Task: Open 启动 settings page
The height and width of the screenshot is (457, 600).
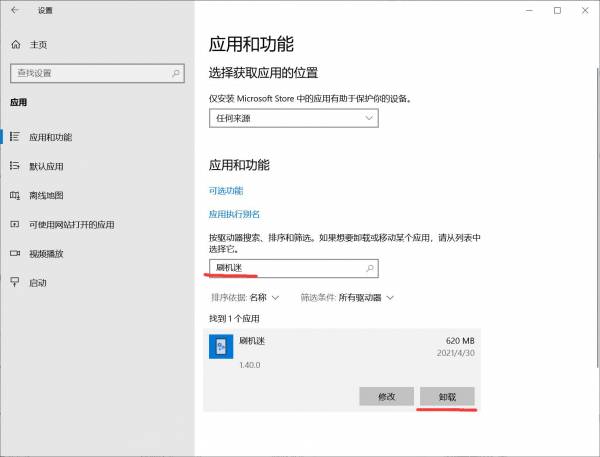Action: [x=98, y=282]
